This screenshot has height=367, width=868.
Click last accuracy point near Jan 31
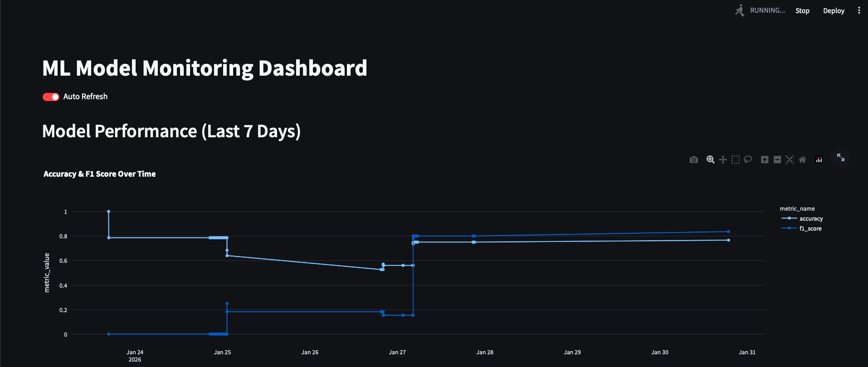pyautogui.click(x=728, y=240)
